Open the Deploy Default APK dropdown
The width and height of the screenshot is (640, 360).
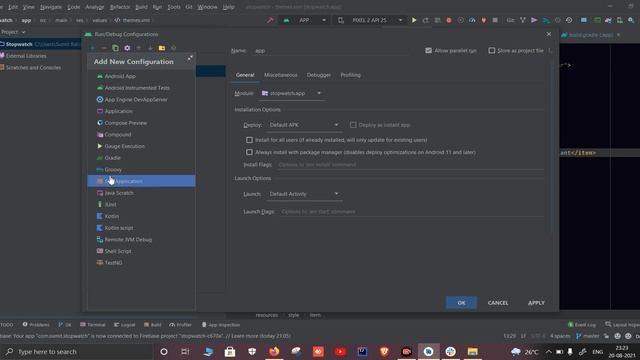(x=304, y=125)
